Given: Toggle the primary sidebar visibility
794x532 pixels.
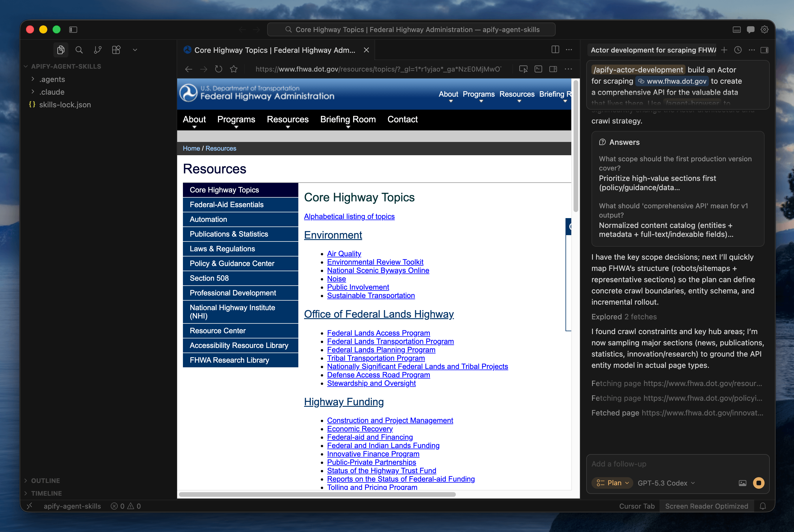Looking at the screenshot, I should point(73,29).
